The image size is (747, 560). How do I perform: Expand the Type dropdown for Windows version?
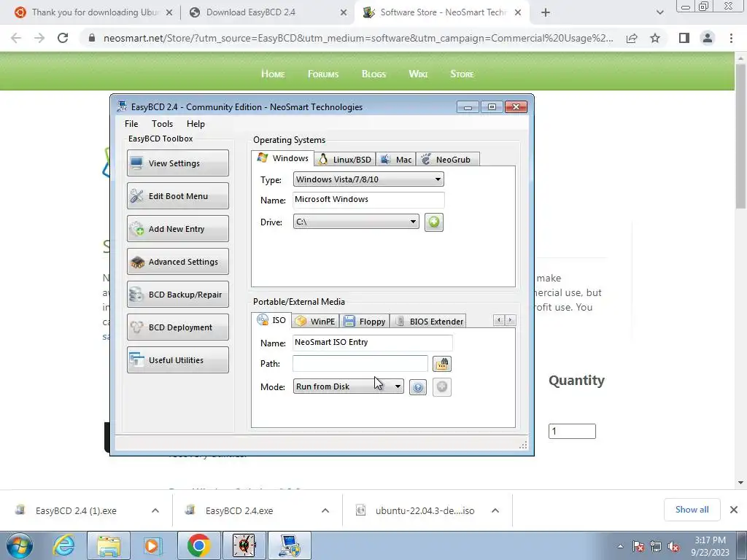coord(368,179)
